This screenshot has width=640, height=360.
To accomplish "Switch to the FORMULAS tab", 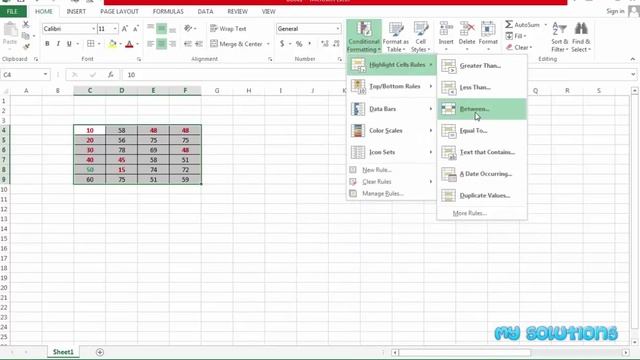I will tap(168, 11).
